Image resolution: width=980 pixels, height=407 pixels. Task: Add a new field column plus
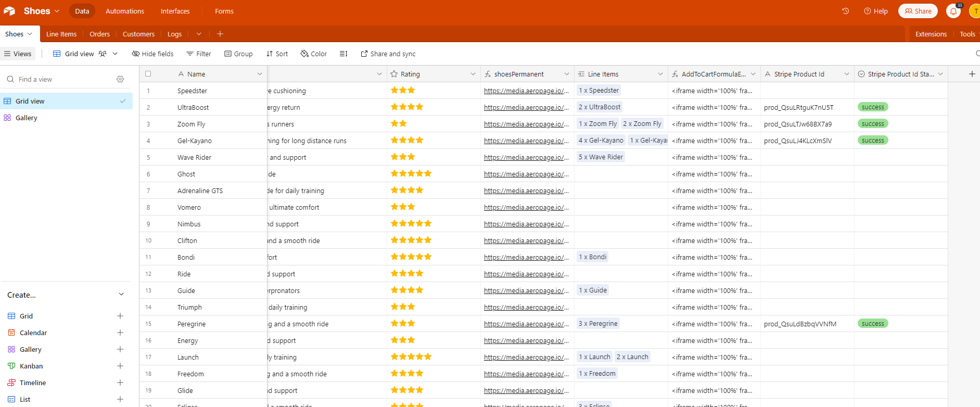(972, 74)
